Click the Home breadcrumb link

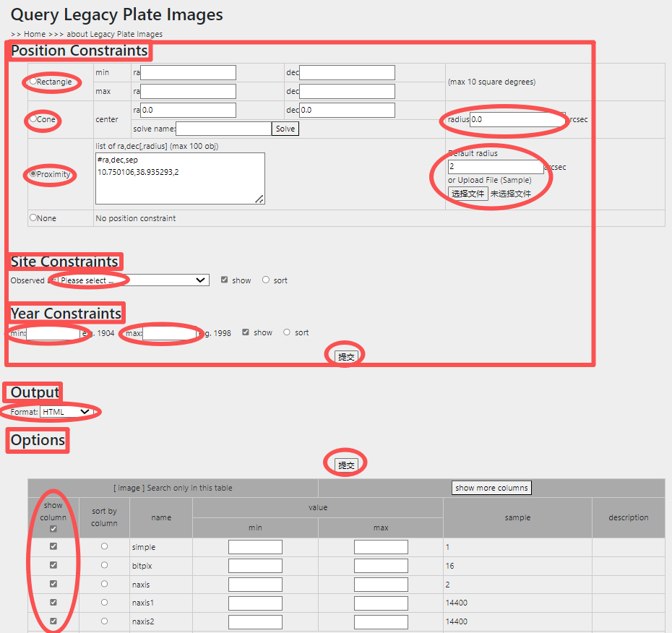(x=35, y=34)
